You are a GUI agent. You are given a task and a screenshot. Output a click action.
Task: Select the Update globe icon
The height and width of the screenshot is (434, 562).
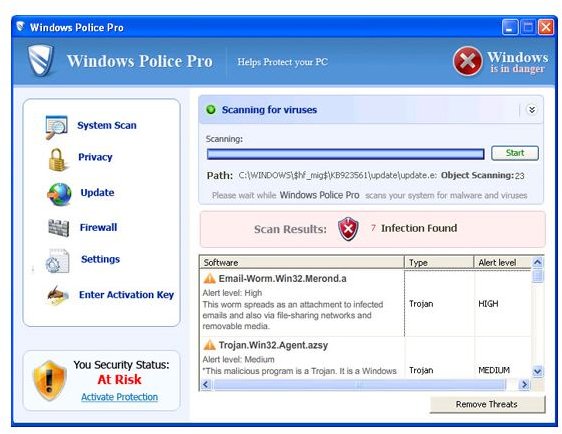coord(59,194)
